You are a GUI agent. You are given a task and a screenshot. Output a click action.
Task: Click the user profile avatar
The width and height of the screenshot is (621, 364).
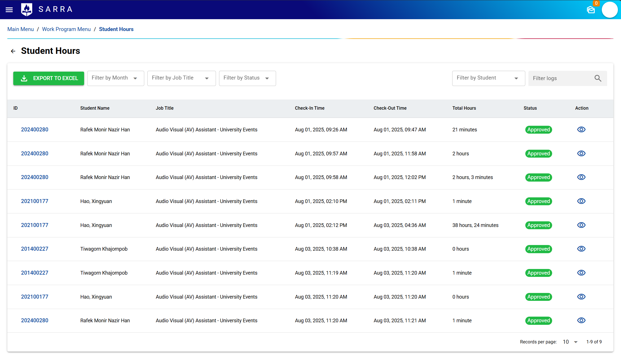tap(610, 10)
